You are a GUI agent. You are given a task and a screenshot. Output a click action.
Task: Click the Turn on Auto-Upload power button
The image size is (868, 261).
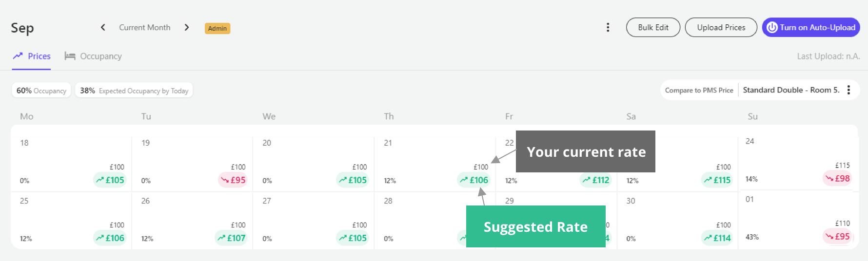coord(811,27)
